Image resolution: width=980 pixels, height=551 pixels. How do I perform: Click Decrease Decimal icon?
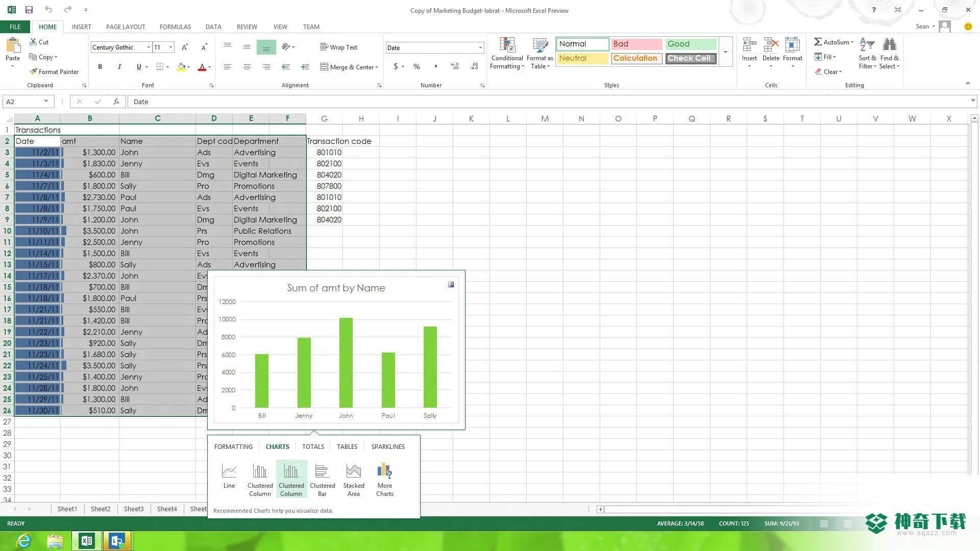[474, 67]
